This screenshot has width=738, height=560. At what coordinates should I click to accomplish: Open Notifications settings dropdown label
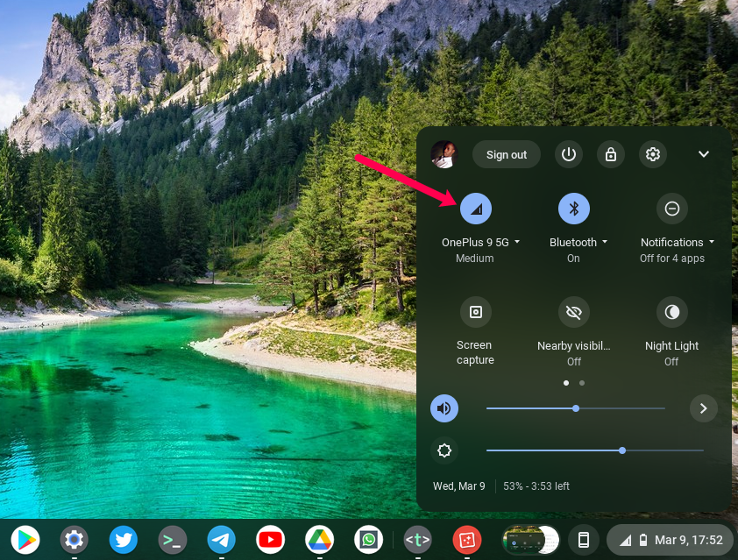677,243
